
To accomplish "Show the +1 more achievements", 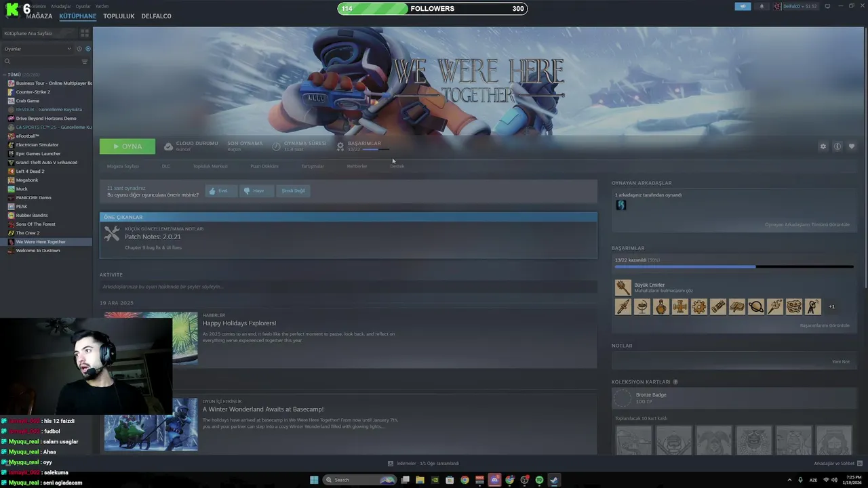I will (x=832, y=307).
